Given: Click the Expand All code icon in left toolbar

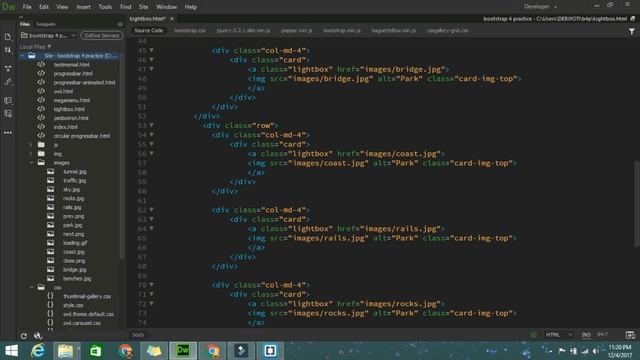Looking at the screenshot, I should (8, 68).
